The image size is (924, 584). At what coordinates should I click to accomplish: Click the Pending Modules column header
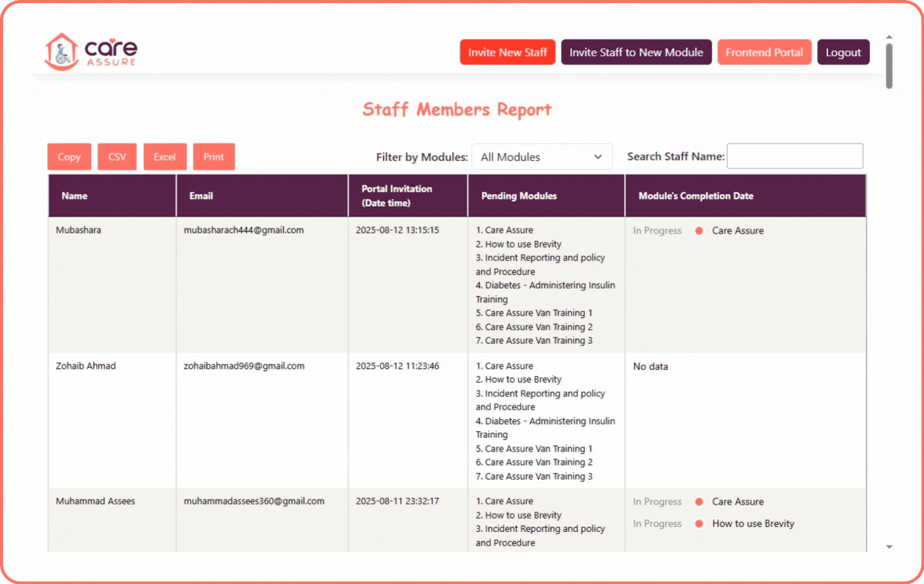(x=518, y=196)
